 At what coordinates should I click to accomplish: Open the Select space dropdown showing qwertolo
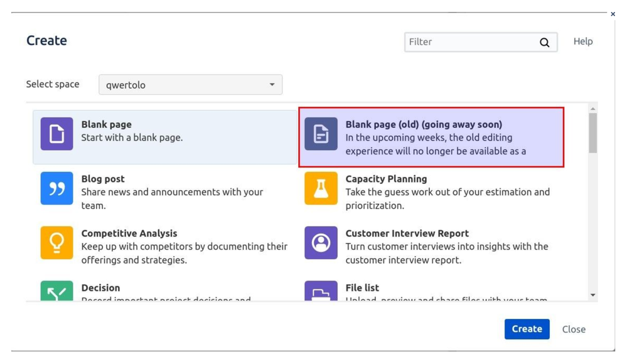[x=190, y=84]
